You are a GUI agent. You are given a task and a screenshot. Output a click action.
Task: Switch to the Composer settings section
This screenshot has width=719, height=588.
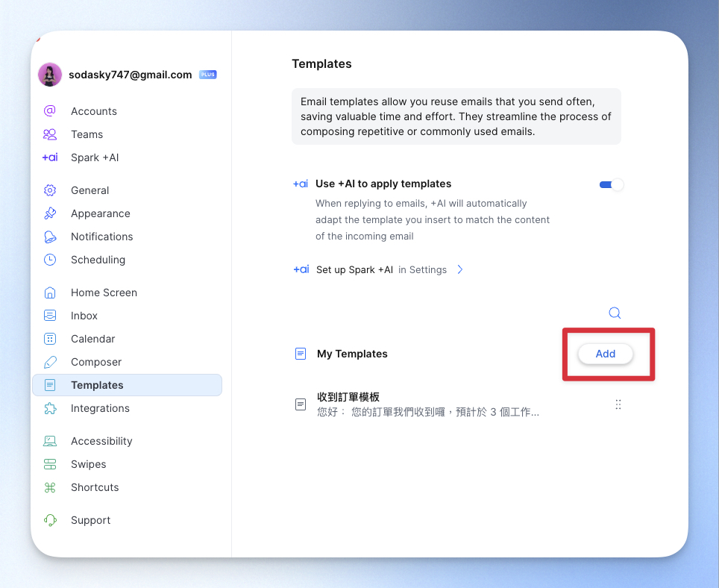click(95, 362)
